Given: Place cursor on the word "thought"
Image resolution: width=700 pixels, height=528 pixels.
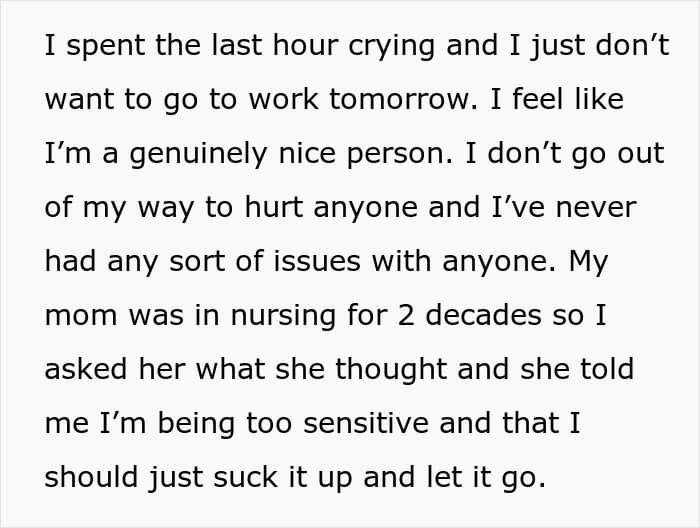Looking at the screenshot, I should 389,368.
